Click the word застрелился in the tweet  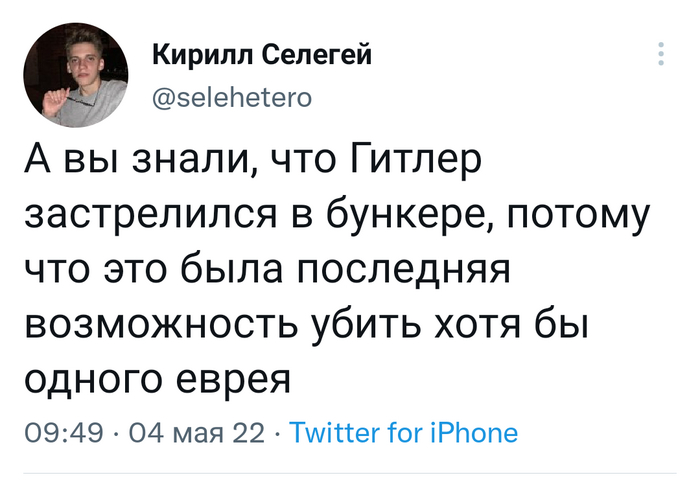(x=151, y=215)
